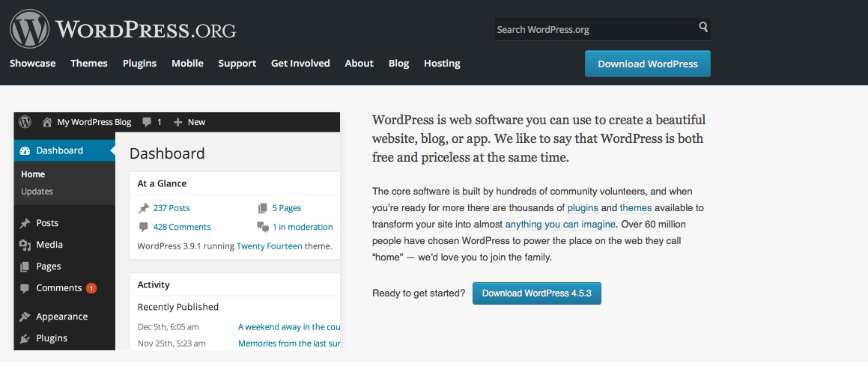Open the A weekend away post link
The width and height of the screenshot is (868, 369).
(x=289, y=326)
